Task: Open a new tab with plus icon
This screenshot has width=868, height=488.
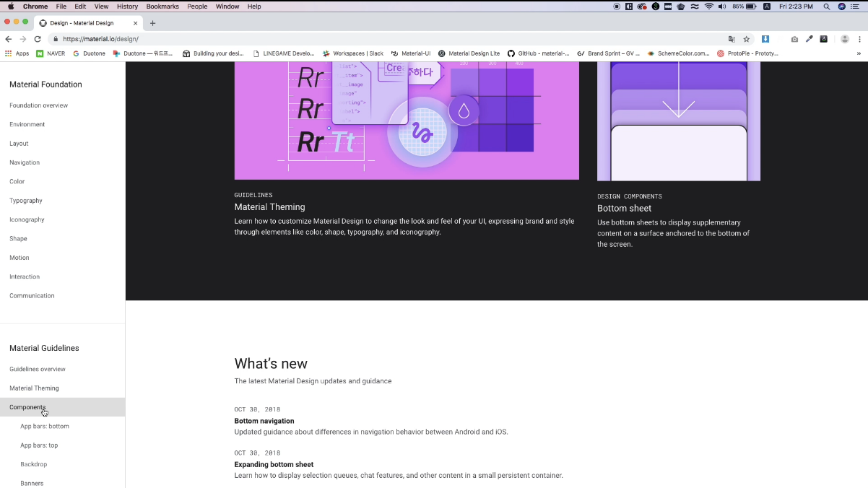Action: click(x=152, y=23)
